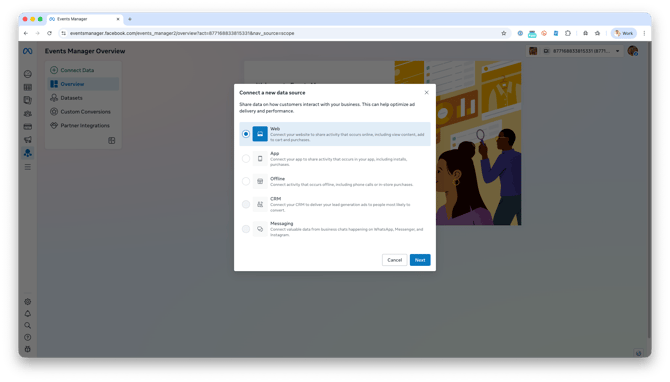
Task: Close the Events Manager browser tab
Action: click(x=118, y=19)
